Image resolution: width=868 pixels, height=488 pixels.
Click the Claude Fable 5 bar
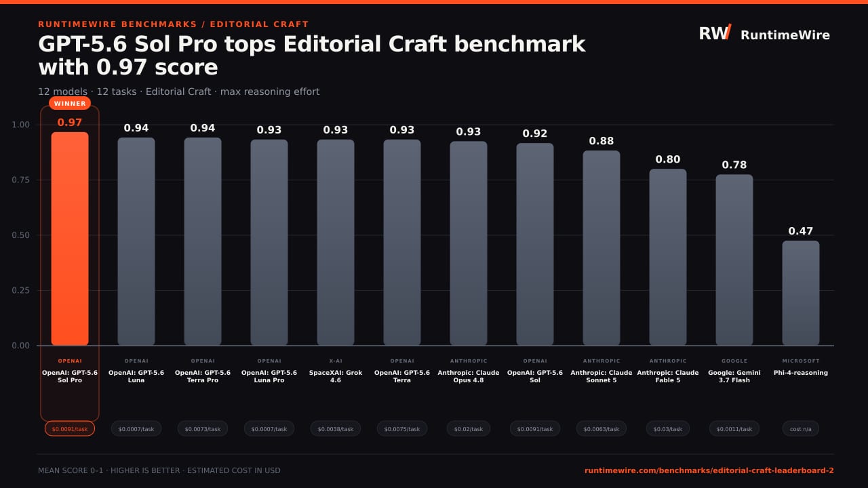(x=668, y=258)
